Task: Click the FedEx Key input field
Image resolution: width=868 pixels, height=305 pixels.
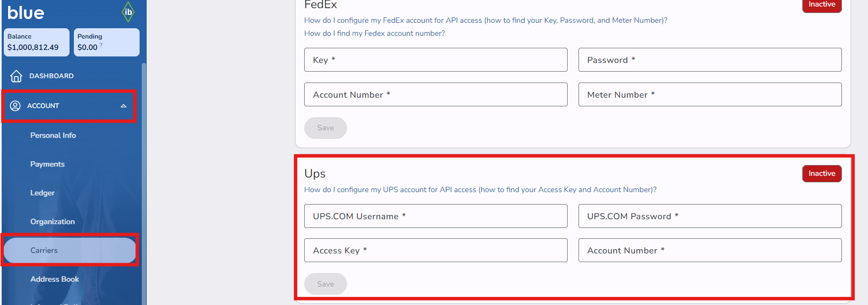Action: [436, 60]
